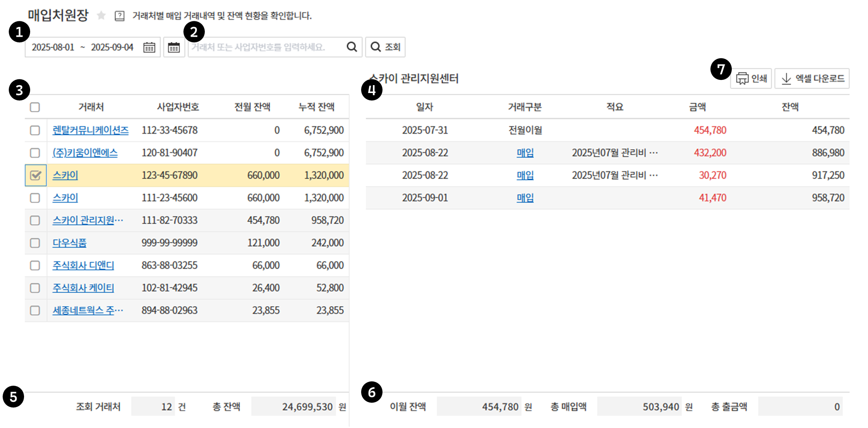Open the 스카이 관리지원 vendor link

[87, 220]
